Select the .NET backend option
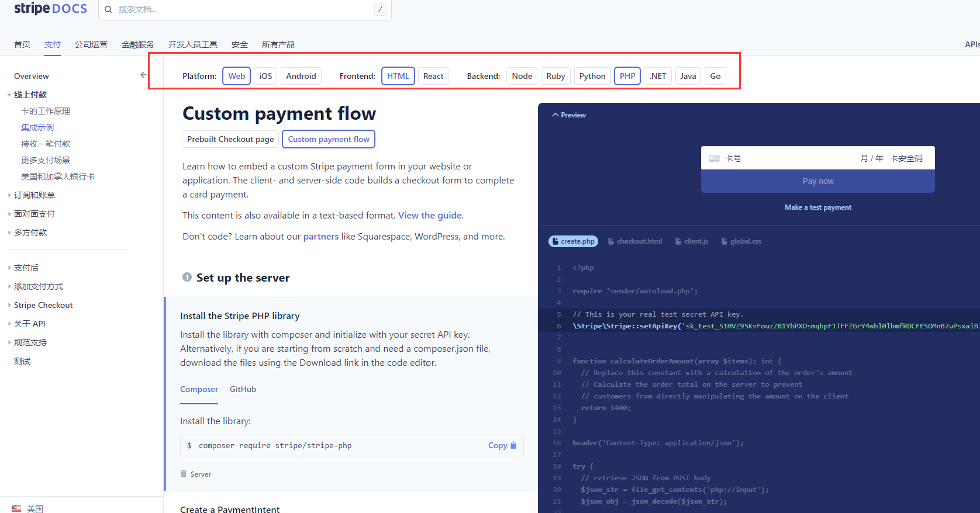The height and width of the screenshot is (513, 980). (658, 76)
